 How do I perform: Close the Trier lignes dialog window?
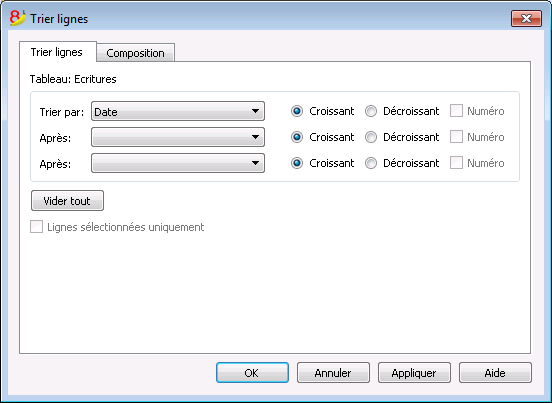click(x=526, y=18)
